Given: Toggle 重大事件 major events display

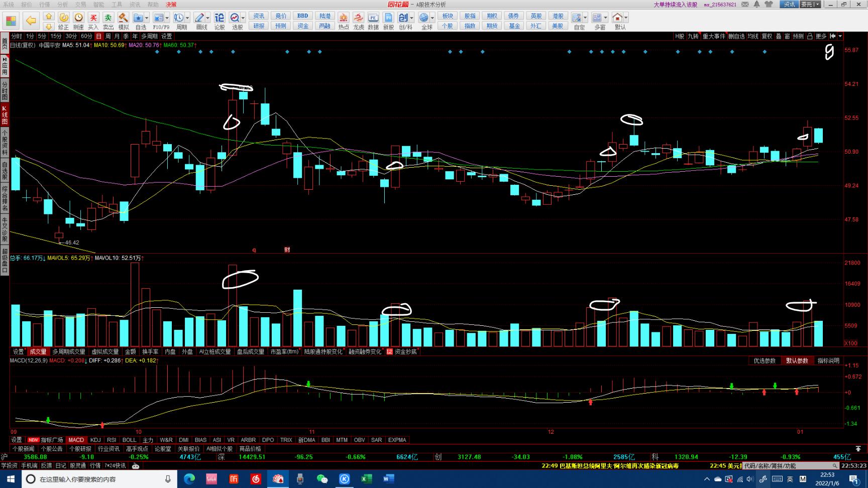Looking at the screenshot, I should pyautogui.click(x=714, y=36).
